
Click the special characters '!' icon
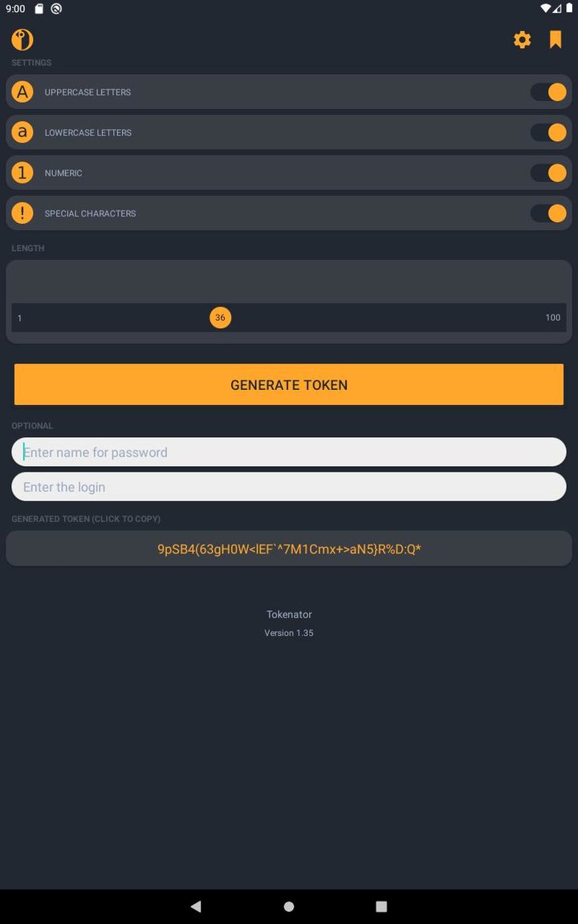[22, 213]
